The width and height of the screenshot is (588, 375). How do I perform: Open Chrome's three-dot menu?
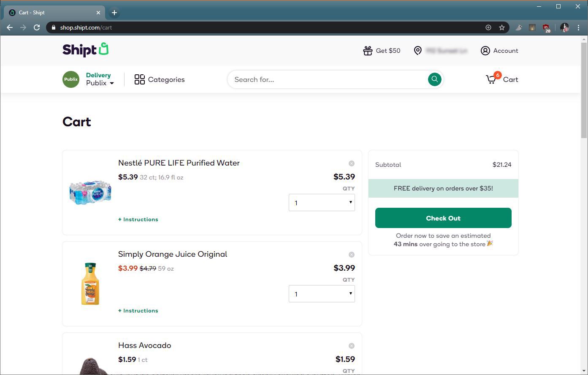click(x=578, y=27)
